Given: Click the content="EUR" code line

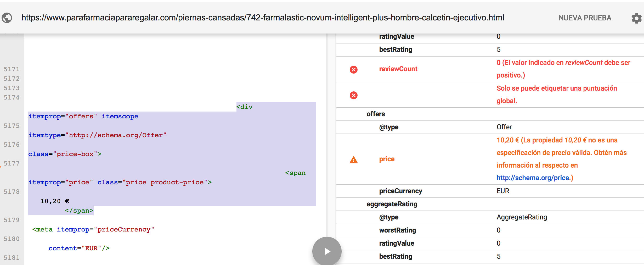Looking at the screenshot, I should (79, 248).
